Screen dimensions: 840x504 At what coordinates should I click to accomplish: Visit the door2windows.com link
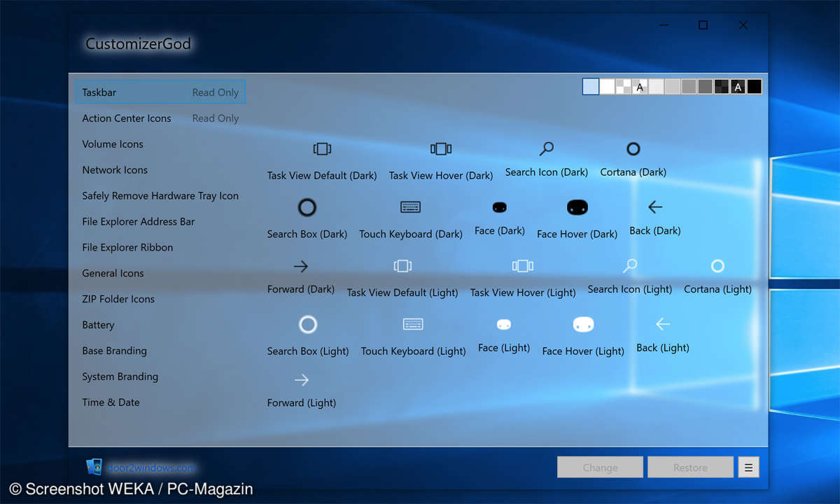(x=150, y=468)
